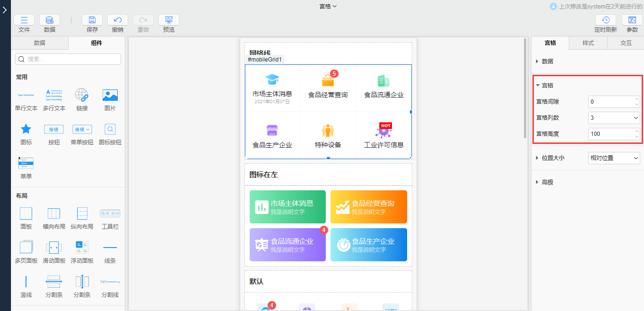Click the green 市场主体消息 card
Viewport: 644px width, 311px height.
(287, 207)
